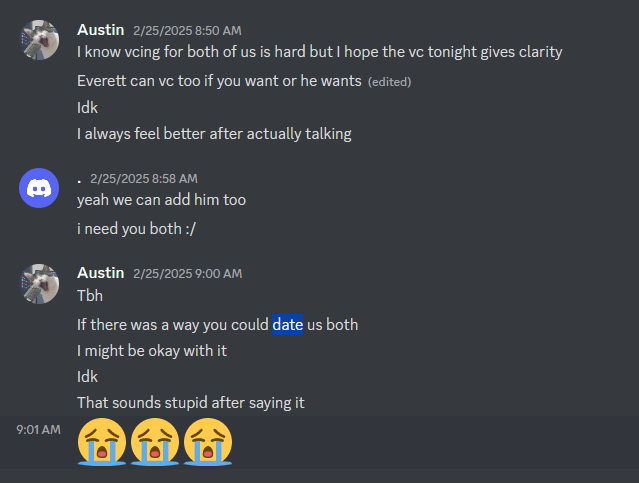Click the 9:01 AM hover timestamp

[x=38, y=430]
